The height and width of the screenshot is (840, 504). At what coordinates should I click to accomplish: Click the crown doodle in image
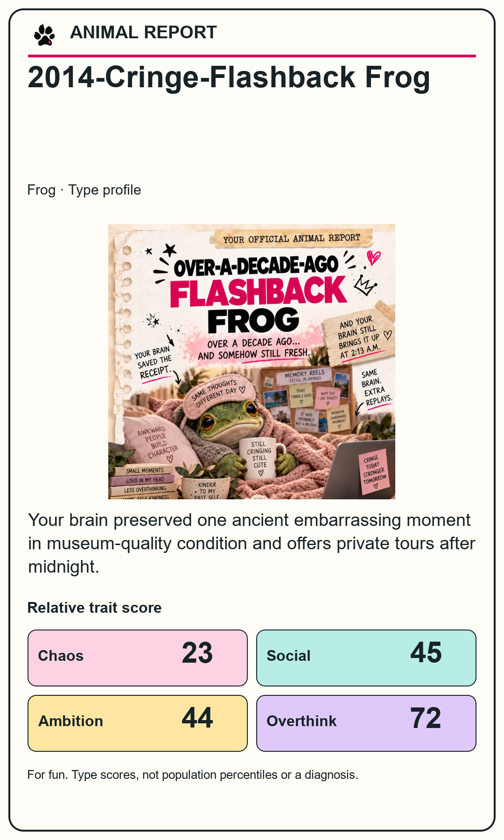click(x=365, y=284)
